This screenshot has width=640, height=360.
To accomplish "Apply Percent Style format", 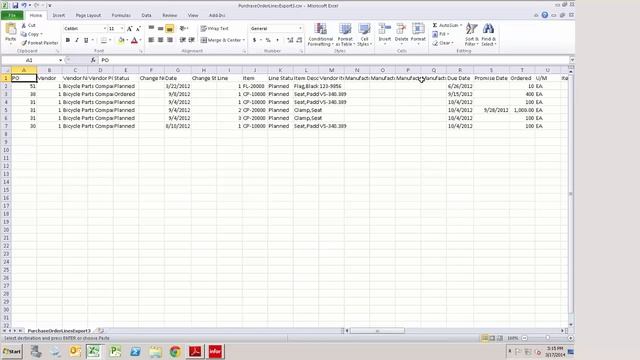I will [268, 40].
